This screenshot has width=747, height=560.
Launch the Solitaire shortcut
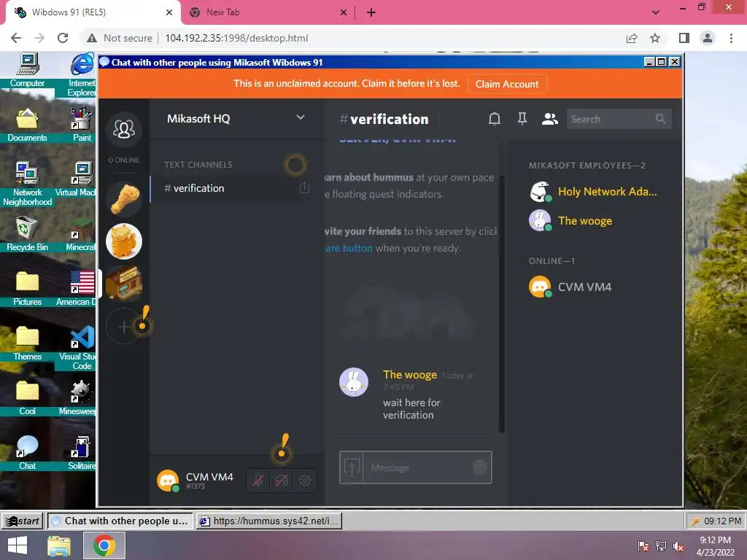pos(81,454)
